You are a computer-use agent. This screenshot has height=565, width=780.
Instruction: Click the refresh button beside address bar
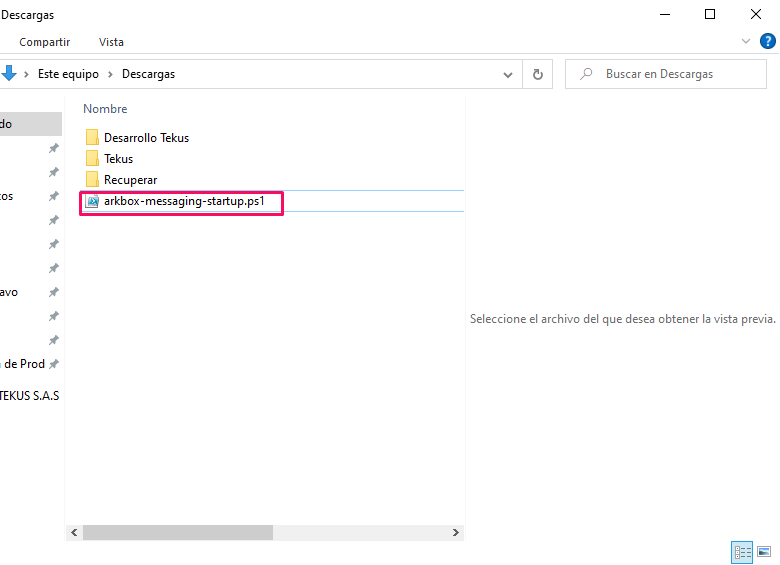pos(538,74)
